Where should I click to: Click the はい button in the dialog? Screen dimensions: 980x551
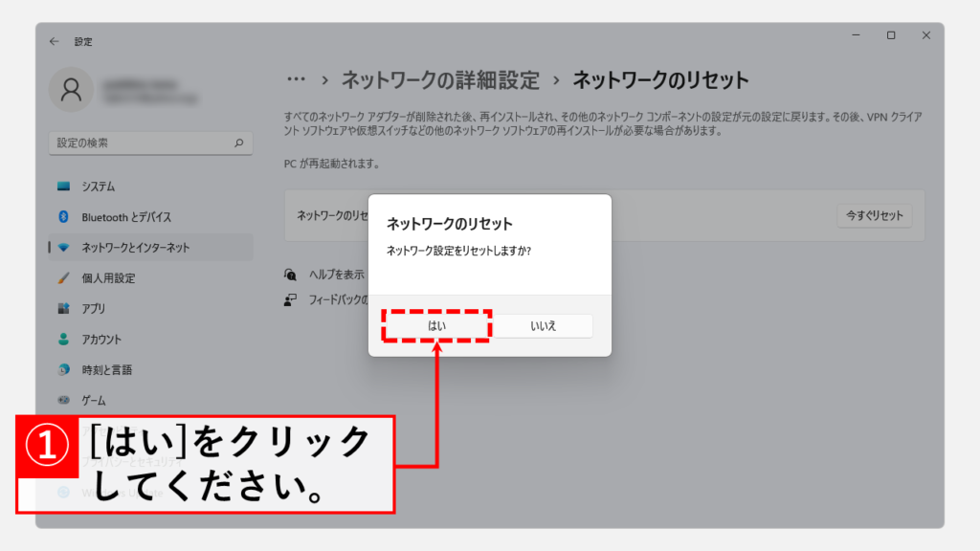[436, 325]
